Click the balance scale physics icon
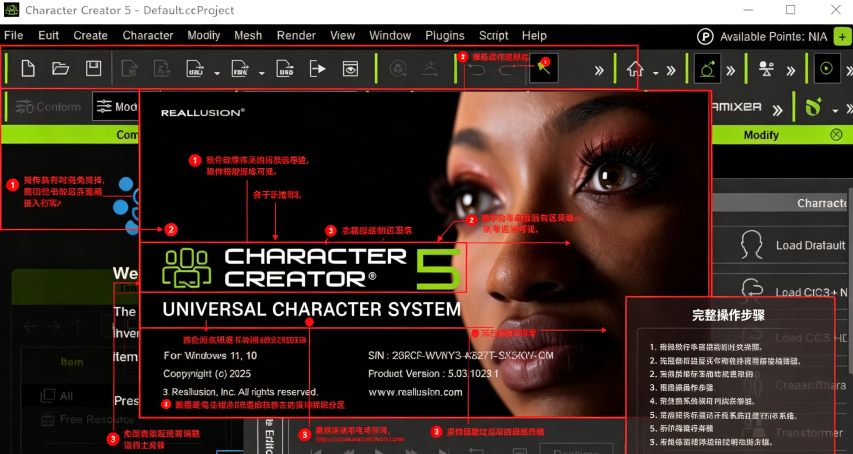Viewport: 853px width, 454px height. click(x=766, y=69)
